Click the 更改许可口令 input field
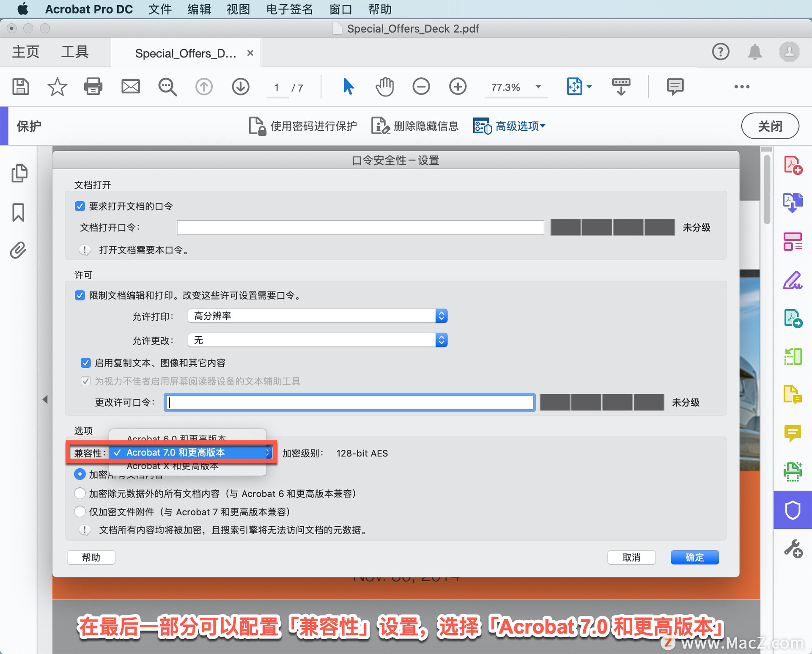Viewport: 812px width, 654px height. pyautogui.click(x=349, y=402)
